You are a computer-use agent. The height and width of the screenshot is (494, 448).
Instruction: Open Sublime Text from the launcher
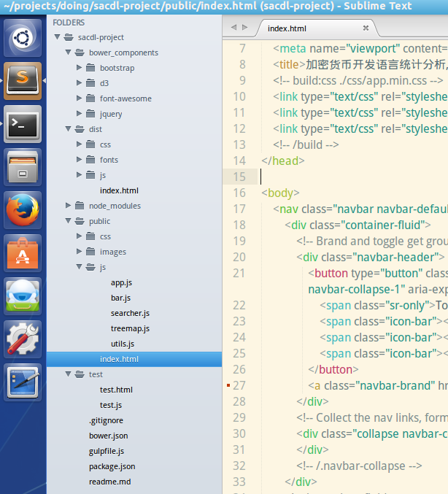click(x=23, y=80)
